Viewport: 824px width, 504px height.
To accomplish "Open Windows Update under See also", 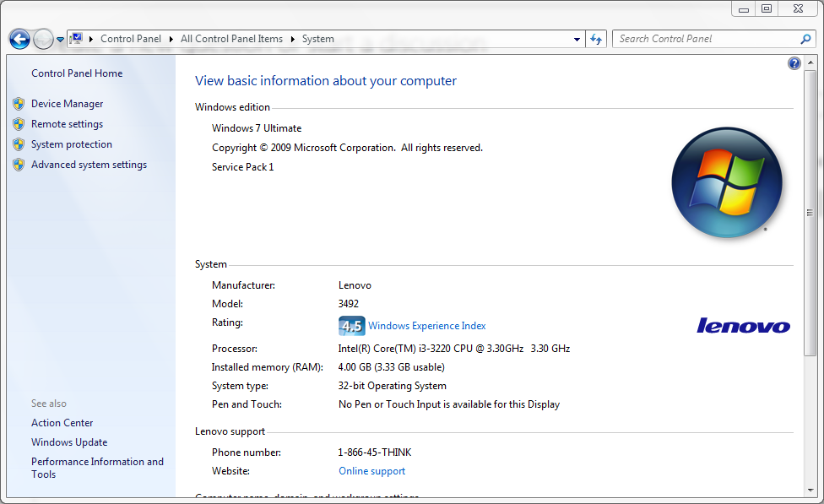I will [69, 442].
